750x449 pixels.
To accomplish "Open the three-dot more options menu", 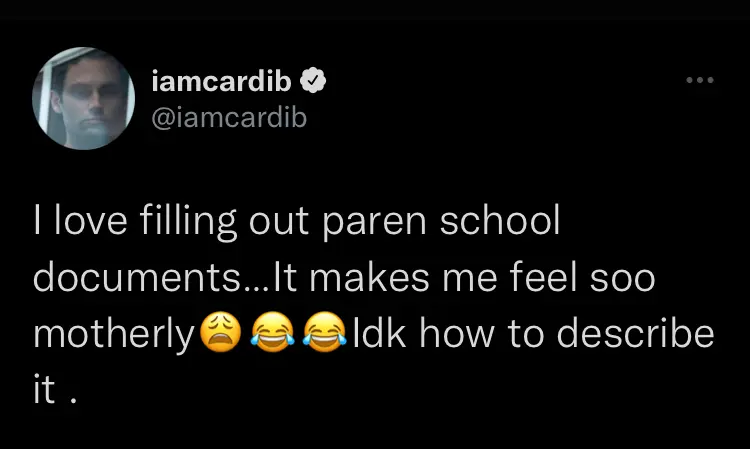I will coord(699,80).
